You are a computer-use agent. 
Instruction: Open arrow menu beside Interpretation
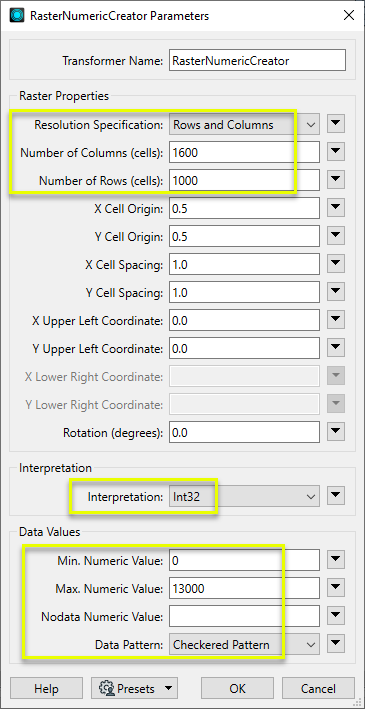point(336,497)
